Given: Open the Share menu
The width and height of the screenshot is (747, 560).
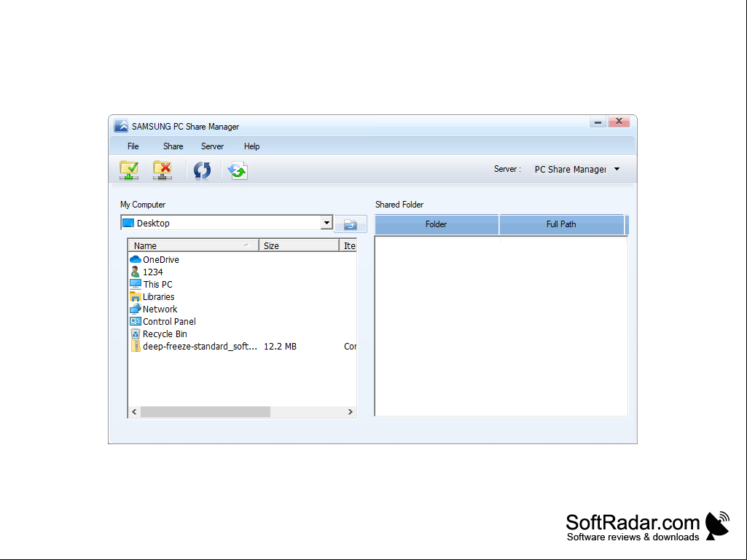Looking at the screenshot, I should [173, 146].
